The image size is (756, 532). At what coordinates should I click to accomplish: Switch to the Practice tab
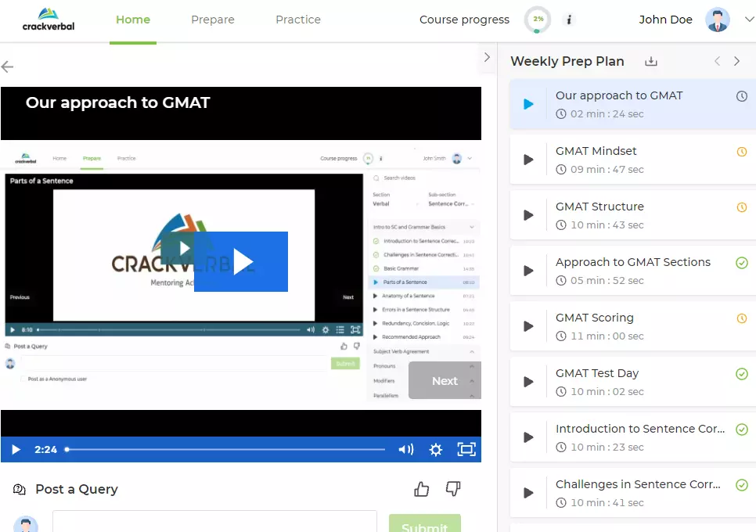[x=298, y=20]
